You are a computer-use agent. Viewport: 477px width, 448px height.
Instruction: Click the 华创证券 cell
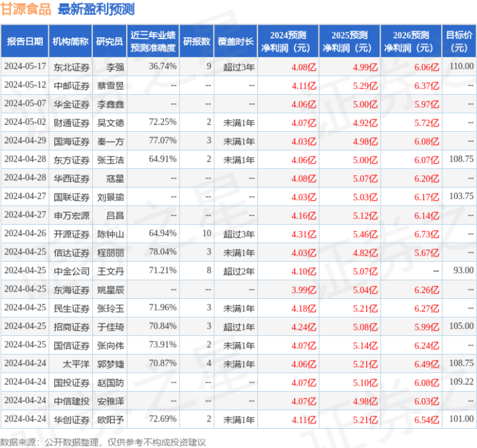(72, 420)
